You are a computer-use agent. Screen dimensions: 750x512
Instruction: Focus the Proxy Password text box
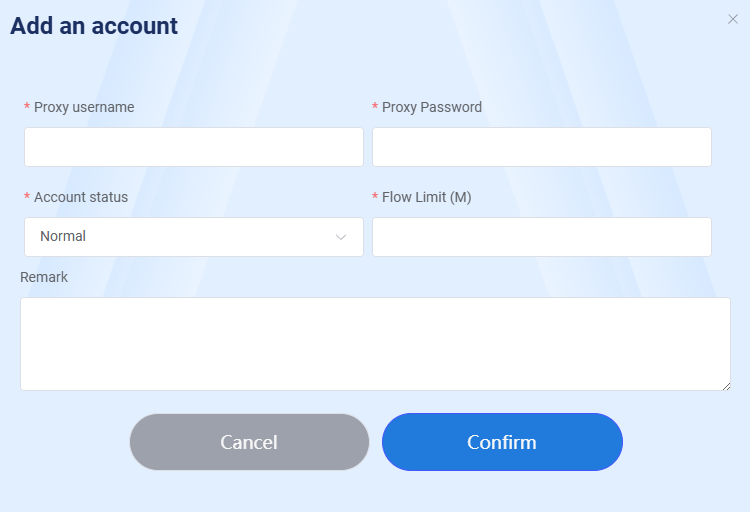click(542, 147)
